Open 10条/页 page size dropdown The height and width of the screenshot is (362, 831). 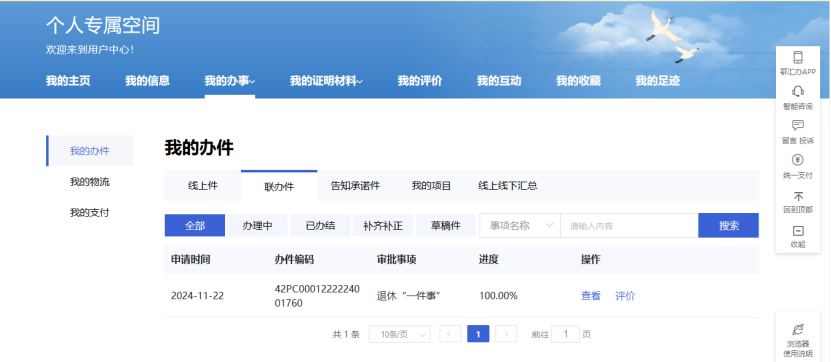point(400,334)
